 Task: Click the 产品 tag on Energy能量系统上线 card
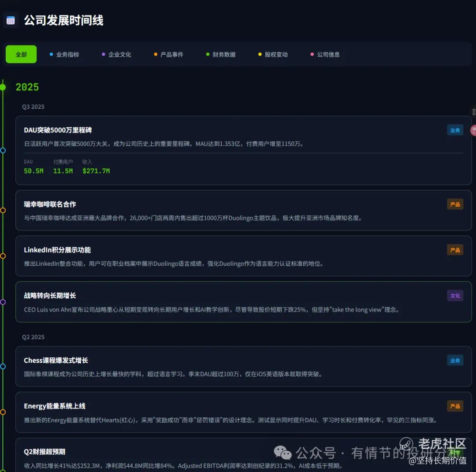[x=455, y=406]
